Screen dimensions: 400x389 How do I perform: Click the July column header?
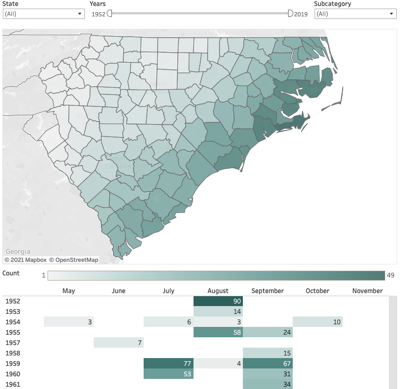[168, 291]
